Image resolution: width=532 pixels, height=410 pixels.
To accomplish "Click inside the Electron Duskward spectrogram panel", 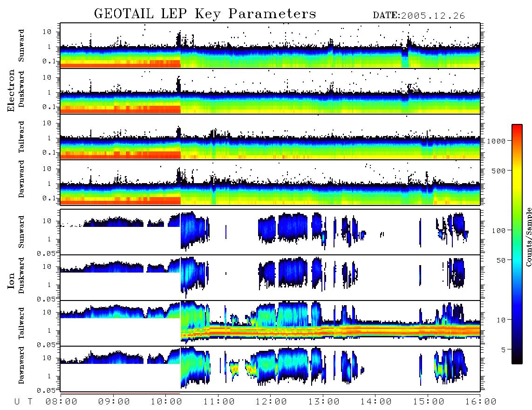I will [x=270, y=91].
